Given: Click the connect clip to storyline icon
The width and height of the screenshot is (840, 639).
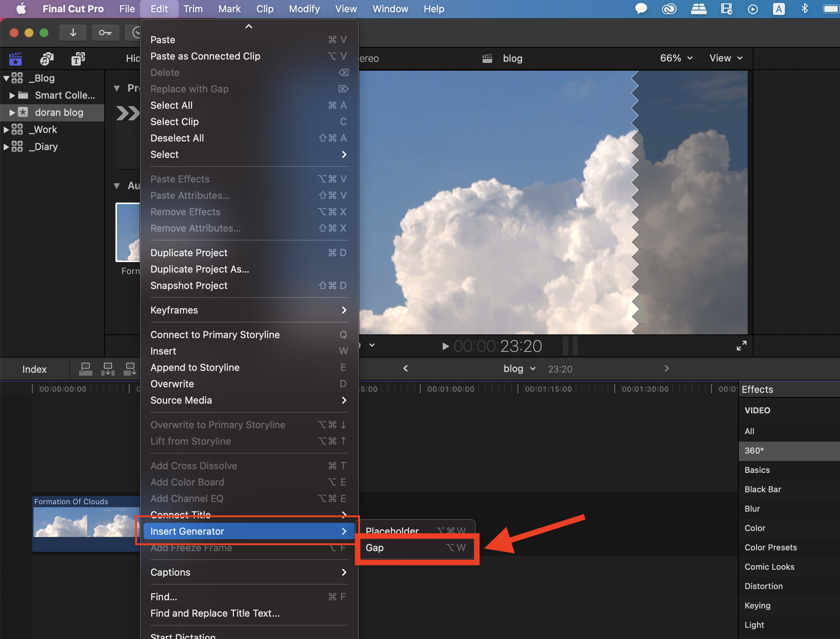Looking at the screenshot, I should 86,369.
